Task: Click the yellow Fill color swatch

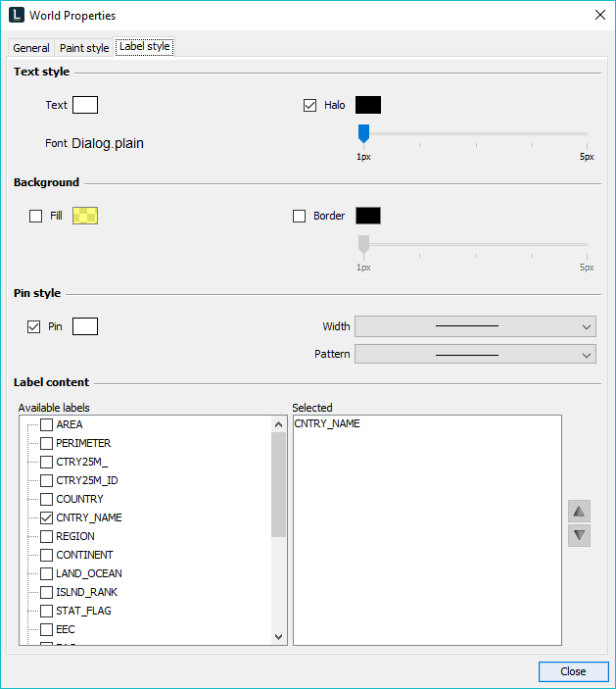Action: point(85,216)
